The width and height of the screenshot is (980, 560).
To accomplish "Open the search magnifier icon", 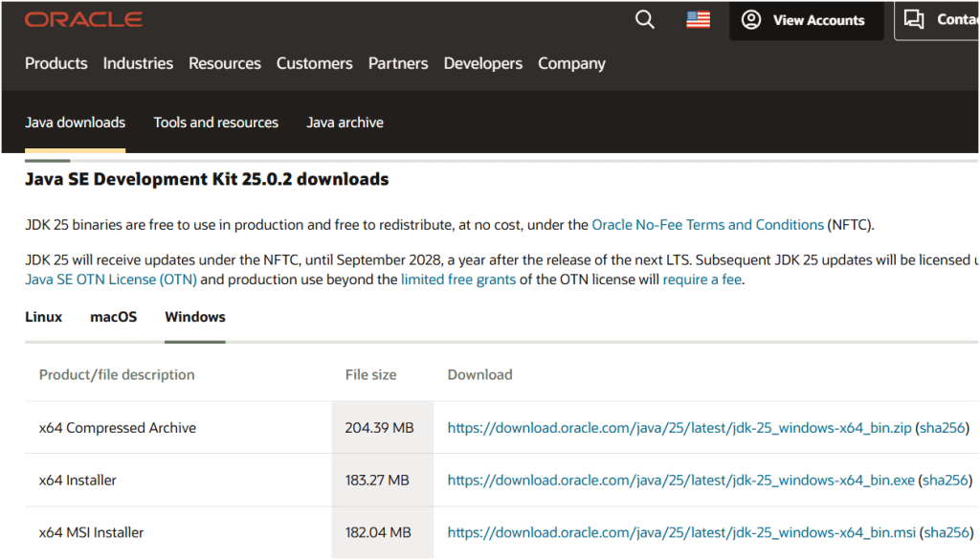I will click(x=645, y=20).
